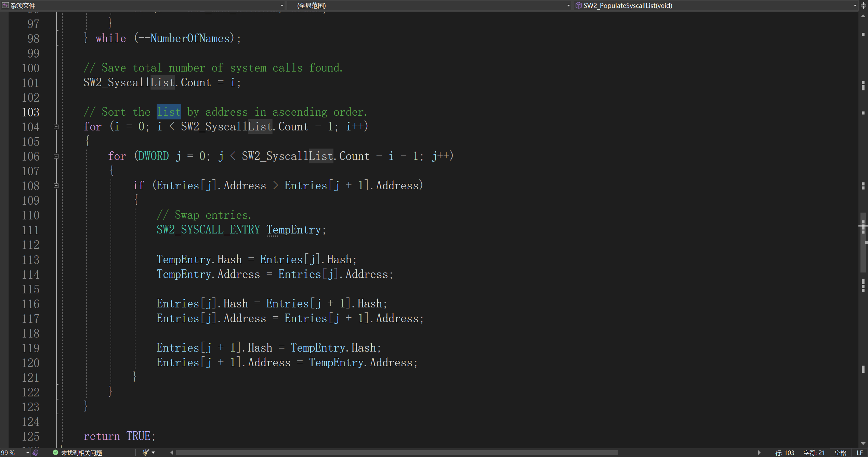This screenshot has height=457, width=868.
Task: Open the code cleanup profile dropdown arrow
Action: pyautogui.click(x=153, y=453)
